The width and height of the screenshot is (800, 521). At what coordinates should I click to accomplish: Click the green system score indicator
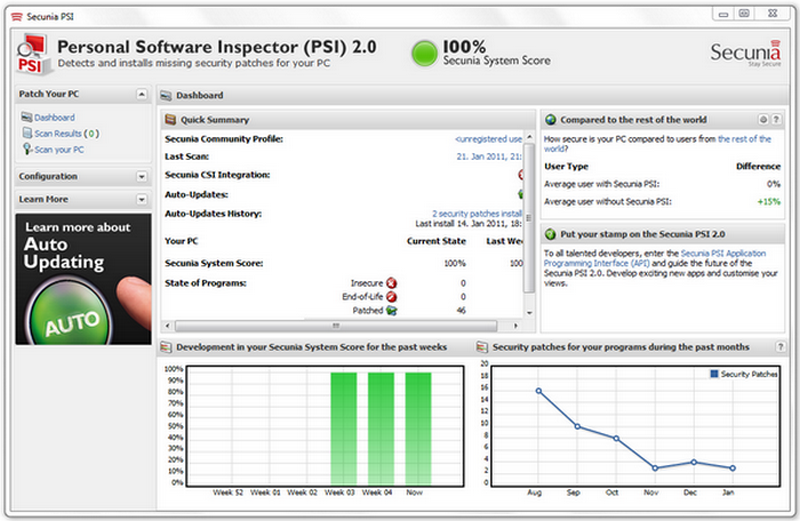tap(424, 54)
